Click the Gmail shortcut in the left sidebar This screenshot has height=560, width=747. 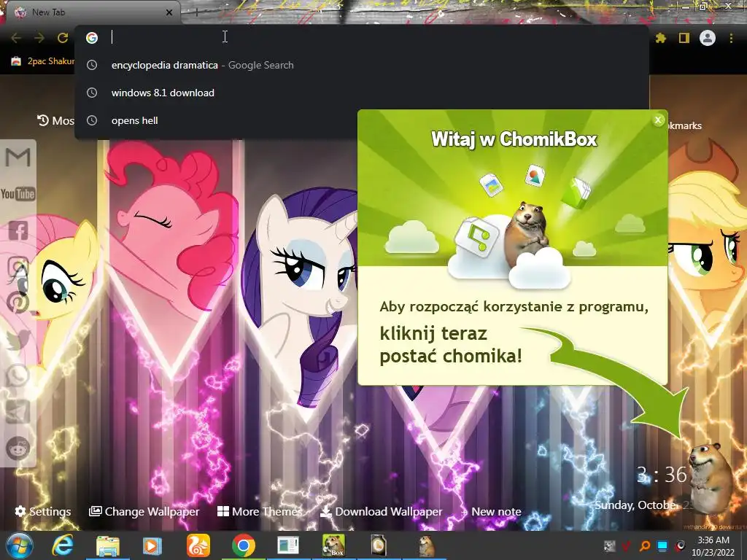18,157
